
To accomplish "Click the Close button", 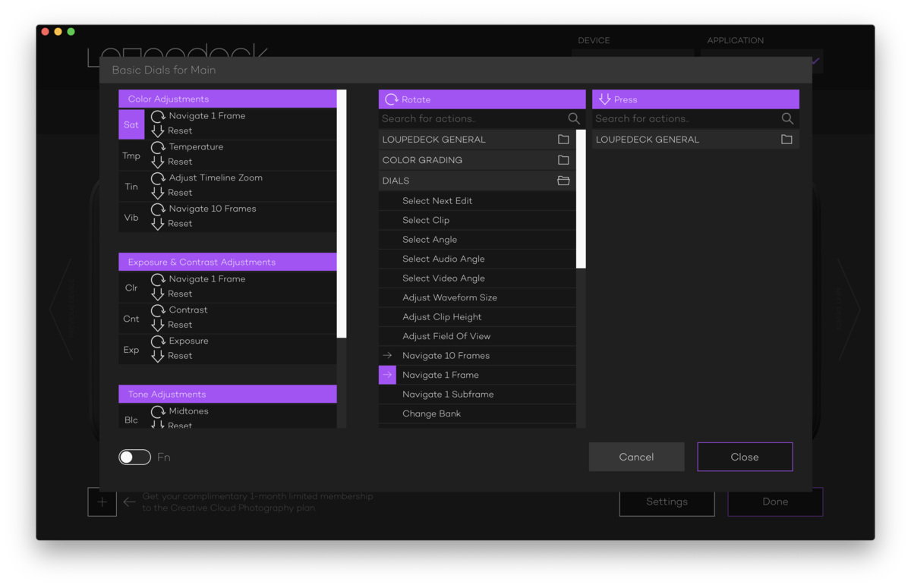I will tap(745, 457).
